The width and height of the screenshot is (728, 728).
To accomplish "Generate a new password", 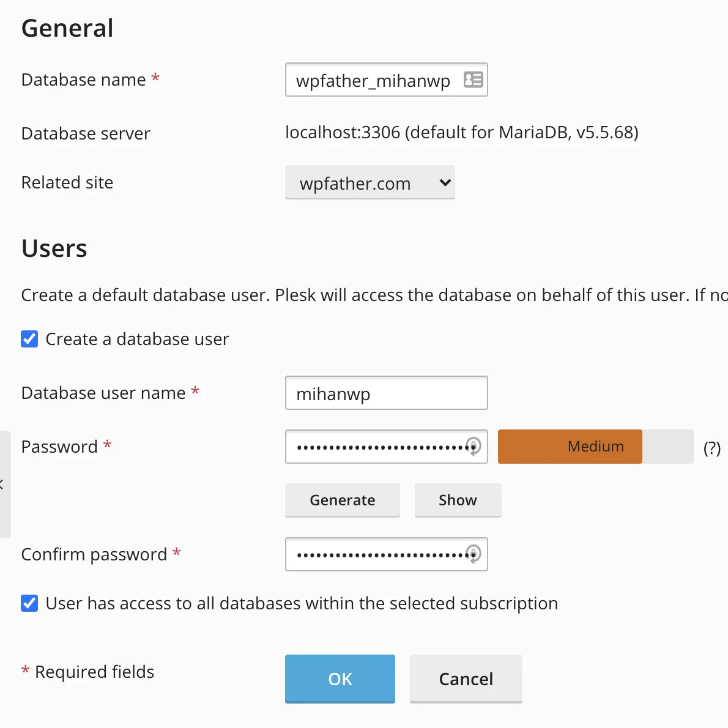I will coord(342,500).
